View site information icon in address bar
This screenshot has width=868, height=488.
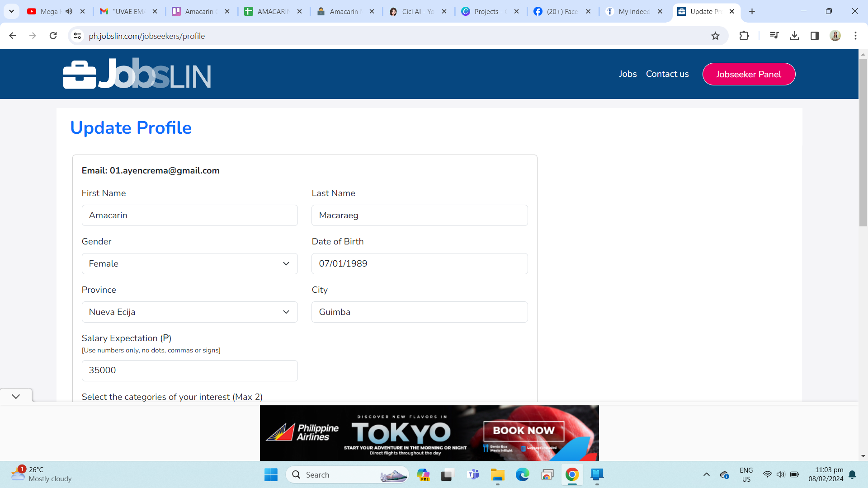[78, 36]
